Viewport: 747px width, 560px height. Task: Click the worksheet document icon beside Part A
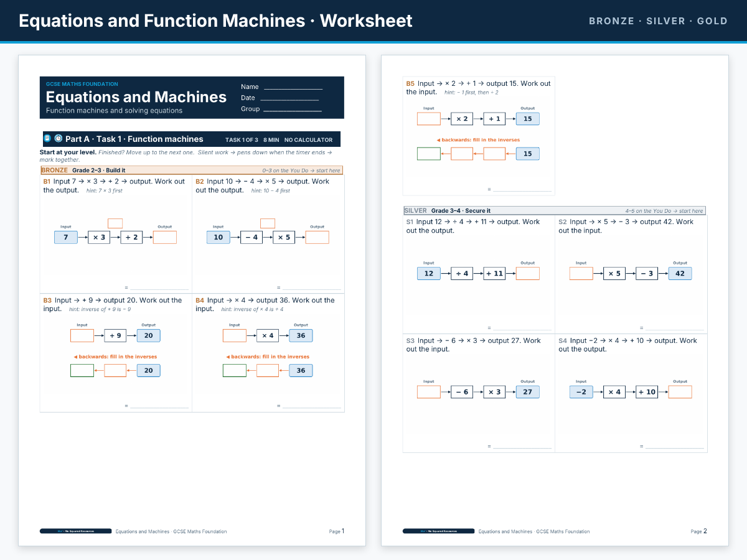47,138
